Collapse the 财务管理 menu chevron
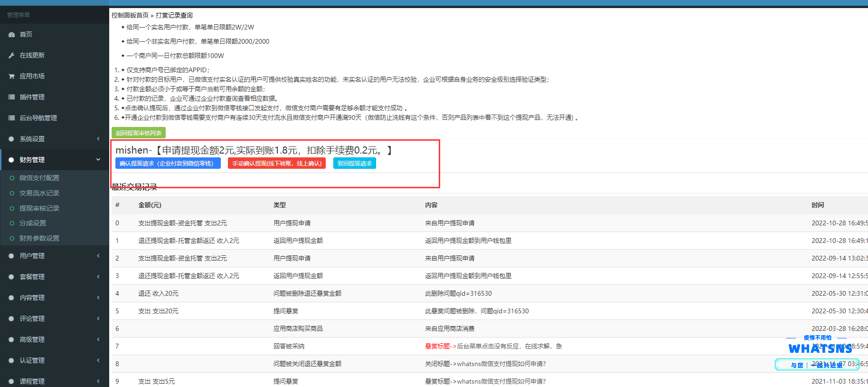 98,160
